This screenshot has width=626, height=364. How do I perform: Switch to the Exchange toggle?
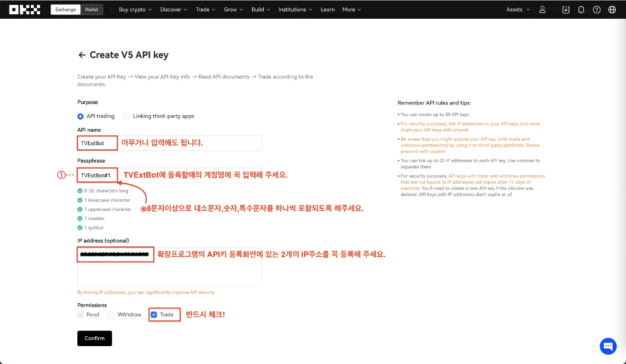coord(66,9)
